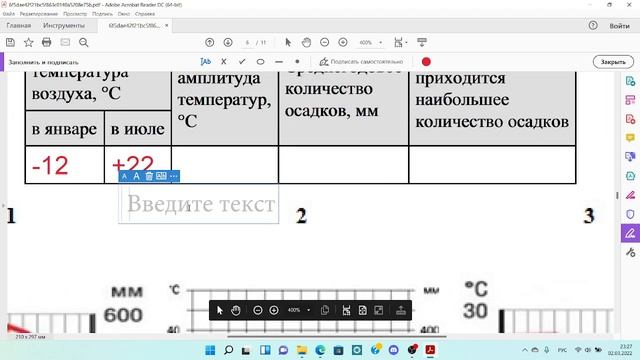Increase text size with the large A button
Viewport: 640px width, 360px height.
[x=136, y=176]
